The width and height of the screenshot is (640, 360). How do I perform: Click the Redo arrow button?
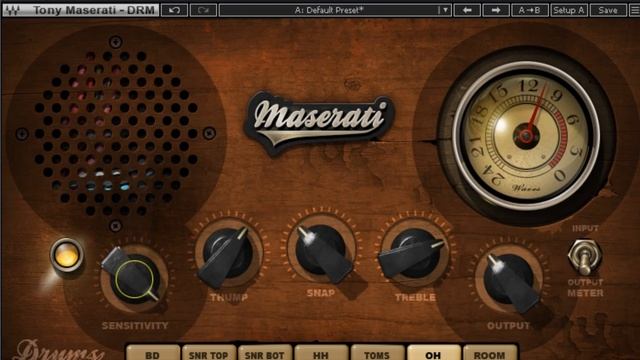pos(203,10)
